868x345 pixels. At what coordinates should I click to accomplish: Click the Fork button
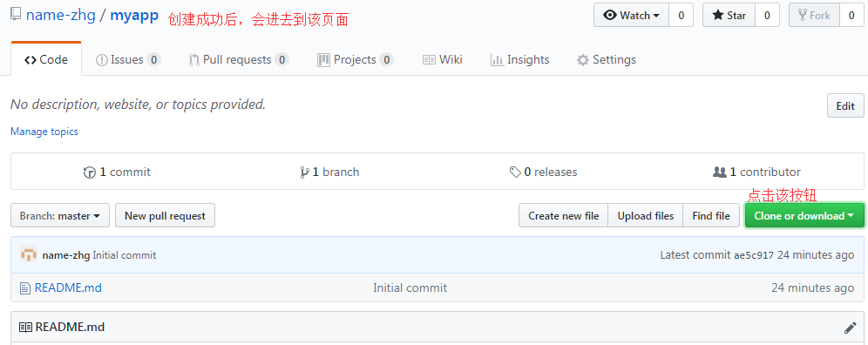pyautogui.click(x=814, y=15)
